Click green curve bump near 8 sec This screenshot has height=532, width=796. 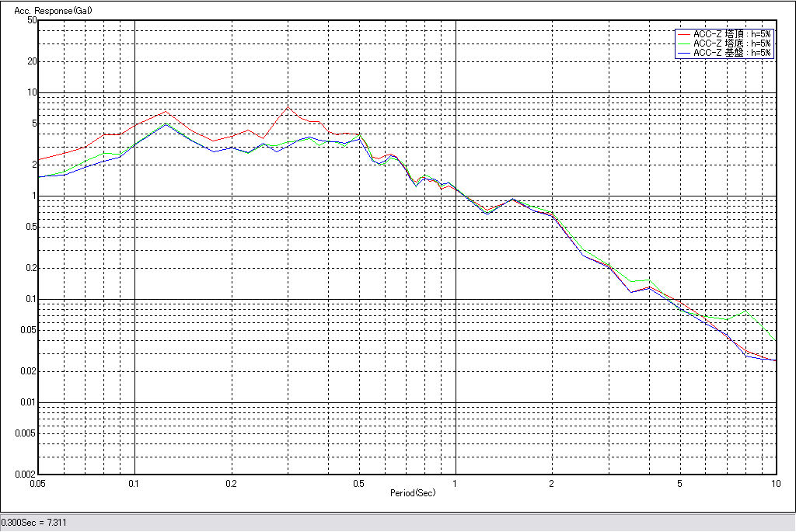point(745,311)
